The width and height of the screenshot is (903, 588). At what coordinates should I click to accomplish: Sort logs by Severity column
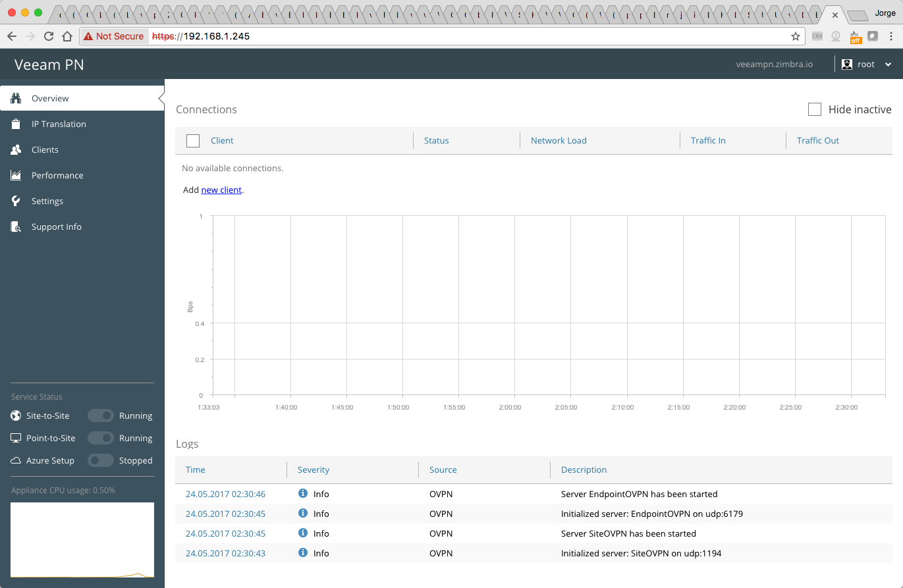click(314, 469)
